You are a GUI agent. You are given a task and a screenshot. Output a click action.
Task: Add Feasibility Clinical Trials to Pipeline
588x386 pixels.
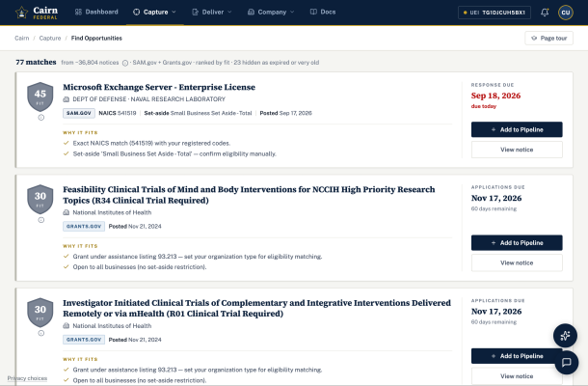(x=517, y=243)
